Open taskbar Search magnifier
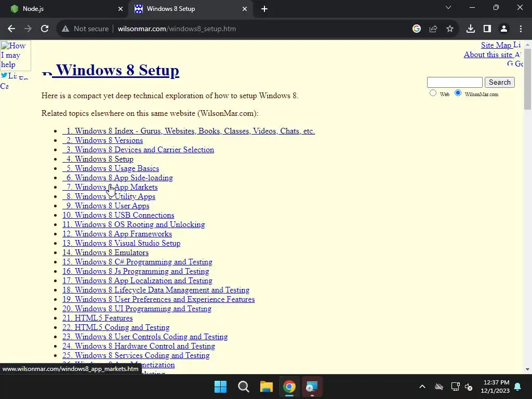 tap(244, 387)
